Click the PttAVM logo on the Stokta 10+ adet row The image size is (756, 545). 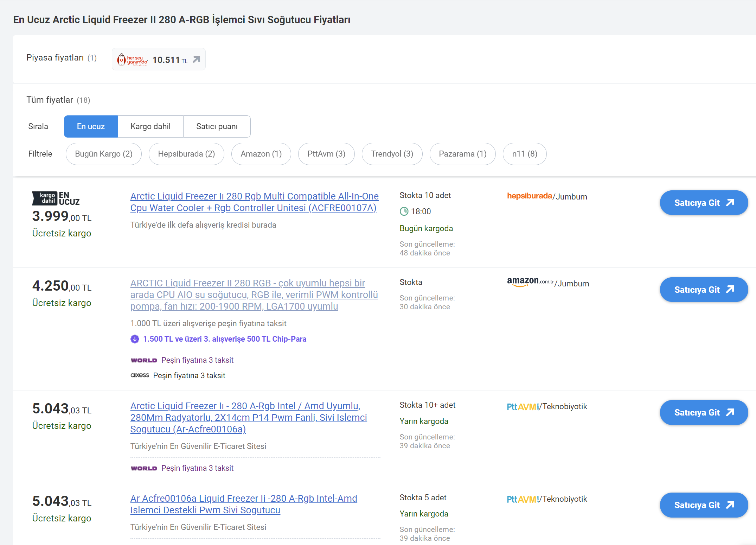point(523,407)
